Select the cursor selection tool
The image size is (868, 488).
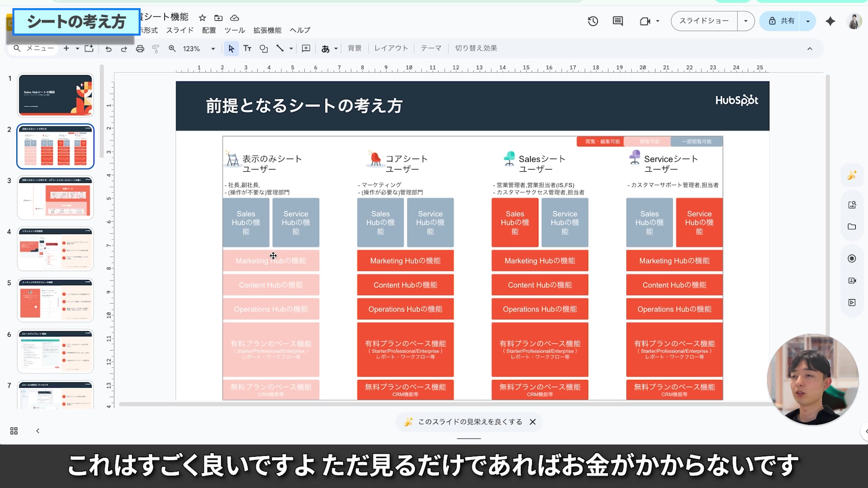pos(231,48)
